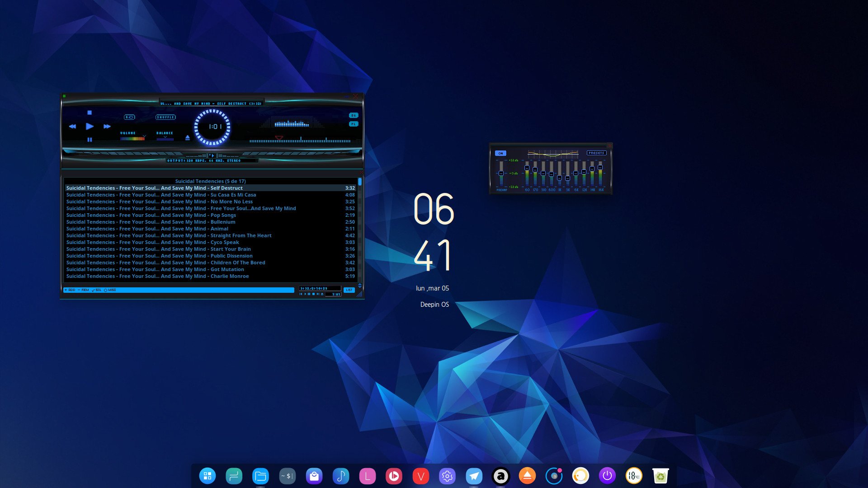The width and height of the screenshot is (868, 488).
Task: Click the playlist mini next-track icon
Action: click(318, 294)
